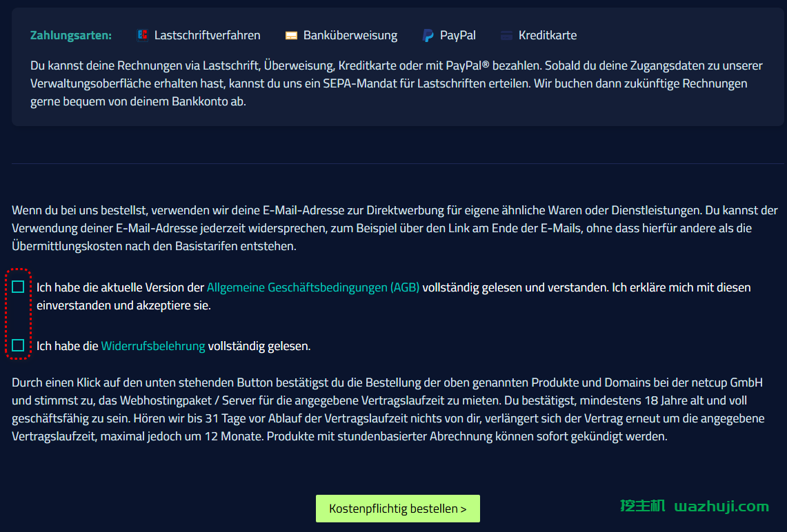
Task: Open the Allgemeine Geschäftsbedingungen (AGB) link
Action: coord(313,287)
